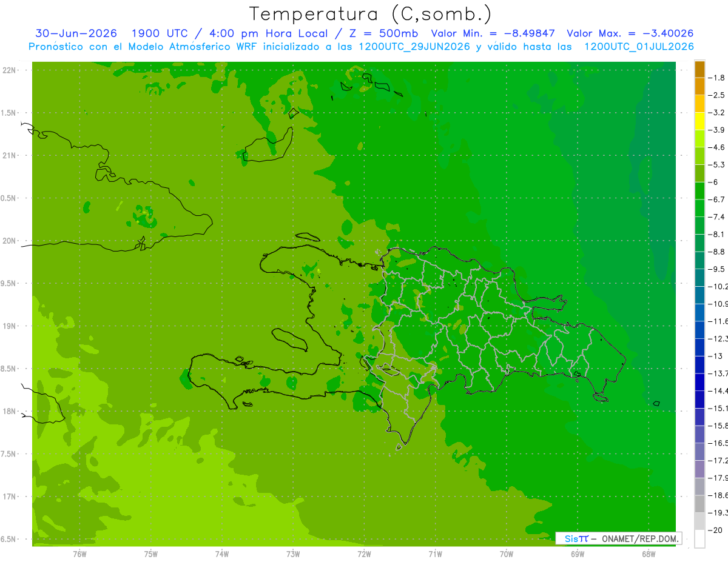The image size is (728, 562).
Task: Click the '1.5N' latitude label
Action: click(x=9, y=113)
